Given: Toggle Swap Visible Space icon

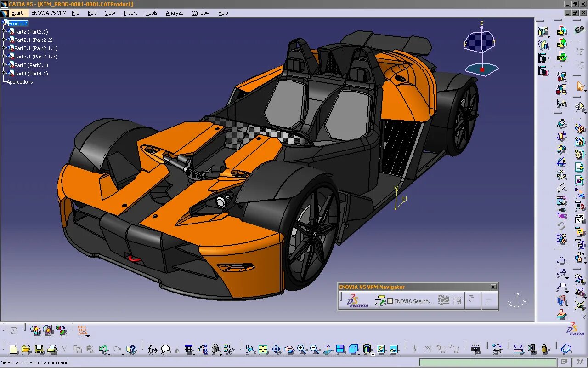Looking at the screenshot, I should pyautogui.click(x=394, y=349).
